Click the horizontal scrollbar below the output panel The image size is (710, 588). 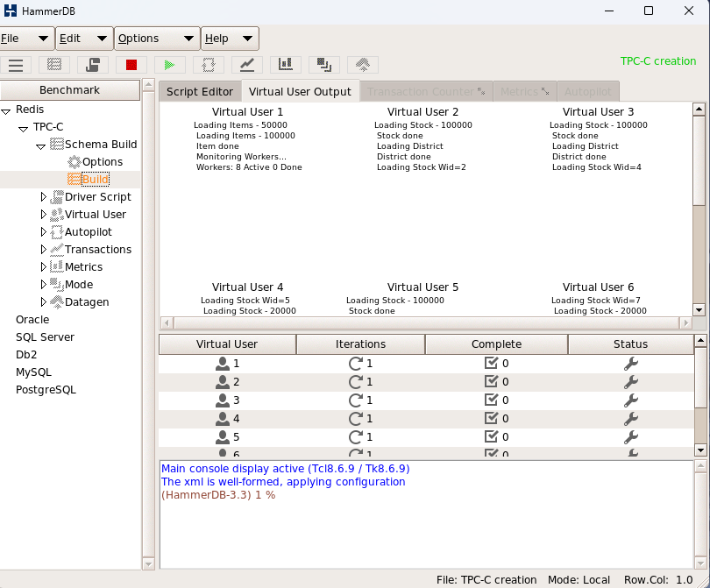coord(430,323)
